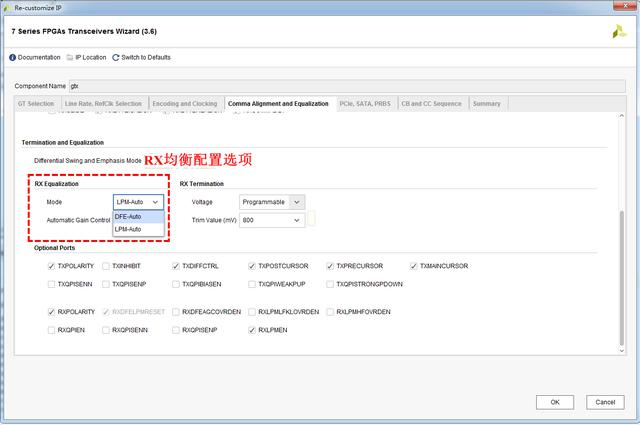Screen dimensions: 640x425
Task: Enable the RXQPISENN checkbox
Action: tap(106, 330)
